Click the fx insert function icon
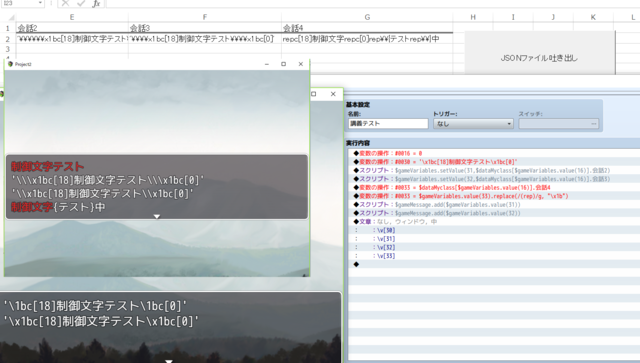Viewport: 640px width, 363px height. [96, 4]
